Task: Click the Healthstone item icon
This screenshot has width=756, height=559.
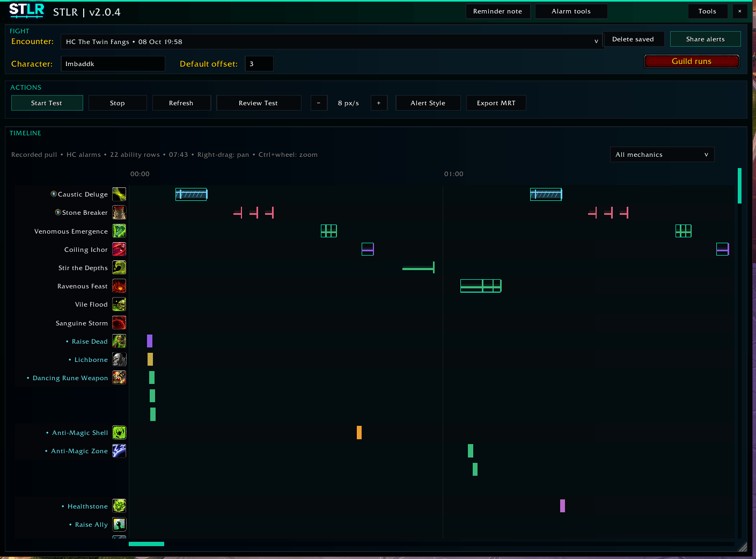Action: pos(119,506)
